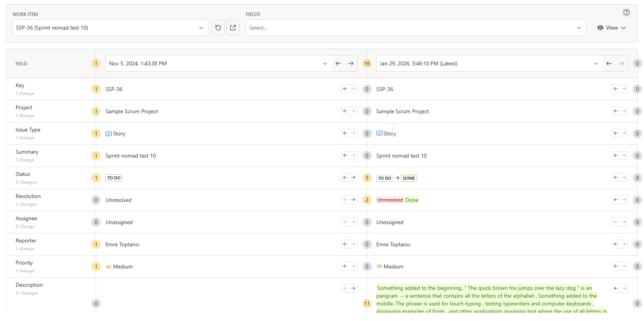Jump to previous Description change in right column
The width and height of the screenshot is (644, 321).
(616, 288)
